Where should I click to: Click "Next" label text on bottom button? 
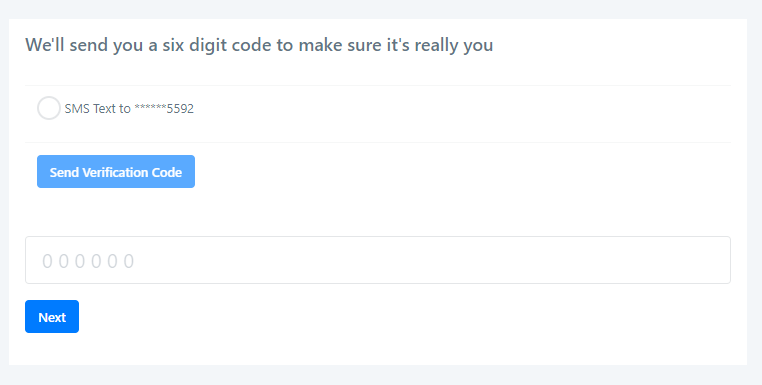pyautogui.click(x=52, y=317)
